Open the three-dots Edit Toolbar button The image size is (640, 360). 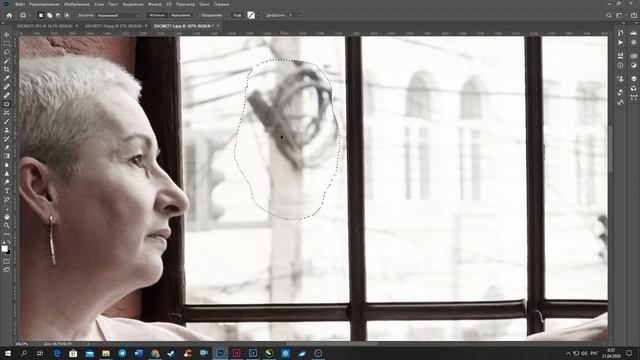(x=7, y=234)
